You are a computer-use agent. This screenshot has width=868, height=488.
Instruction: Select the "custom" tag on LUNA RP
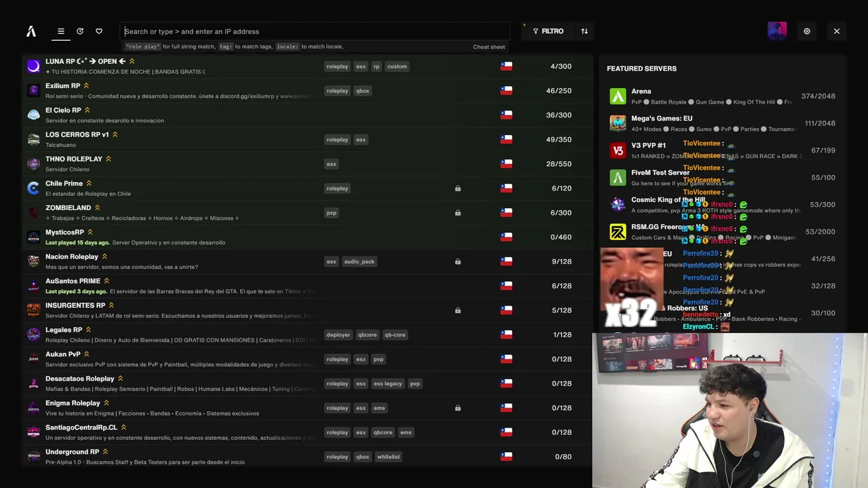(397, 66)
